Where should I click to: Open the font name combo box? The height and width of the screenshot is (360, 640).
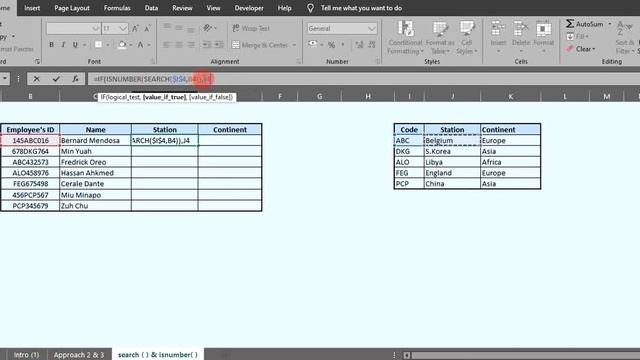click(73, 28)
